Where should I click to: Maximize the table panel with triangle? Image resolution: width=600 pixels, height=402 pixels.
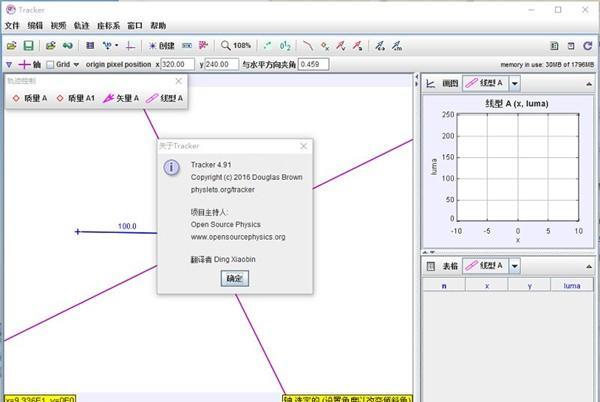pos(589,267)
